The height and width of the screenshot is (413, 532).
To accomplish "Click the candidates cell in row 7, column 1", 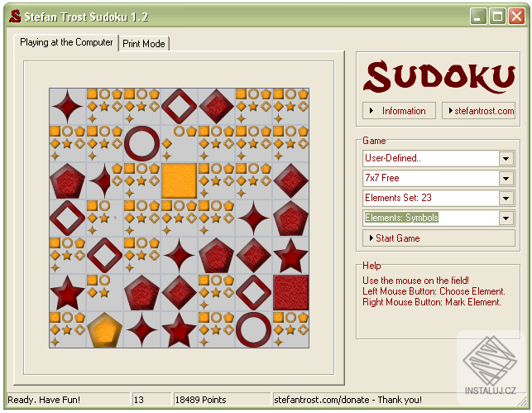I will (x=68, y=330).
